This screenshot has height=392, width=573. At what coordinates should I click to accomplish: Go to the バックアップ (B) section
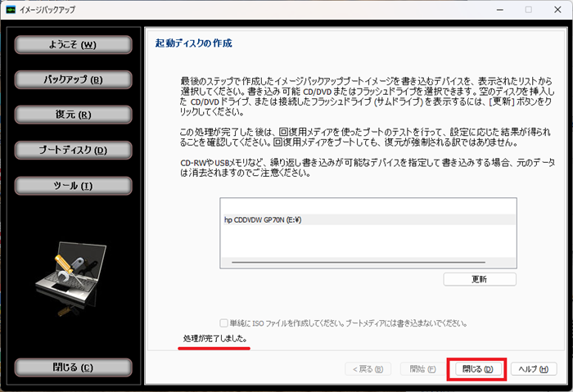click(x=71, y=79)
